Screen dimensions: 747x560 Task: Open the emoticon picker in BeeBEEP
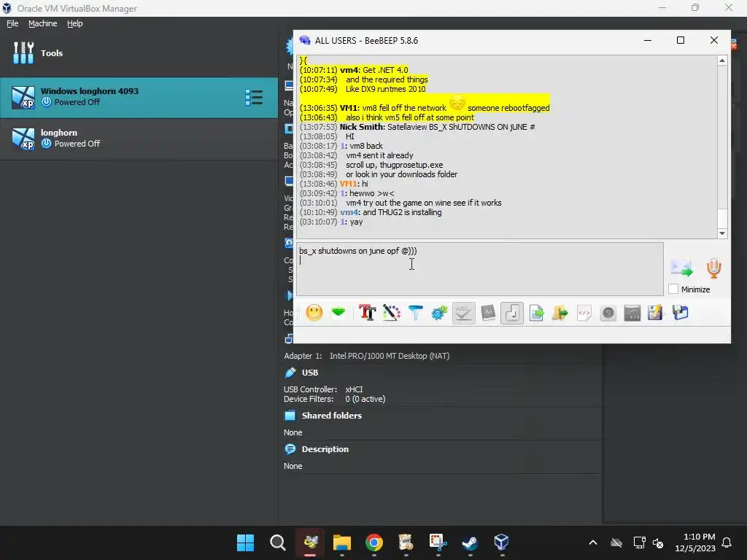[x=314, y=313]
